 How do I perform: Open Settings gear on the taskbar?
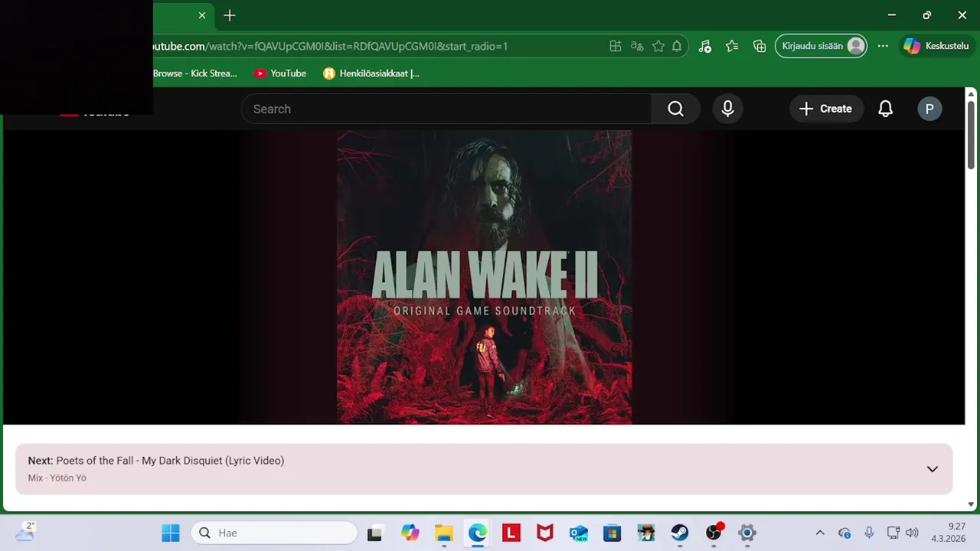747,533
